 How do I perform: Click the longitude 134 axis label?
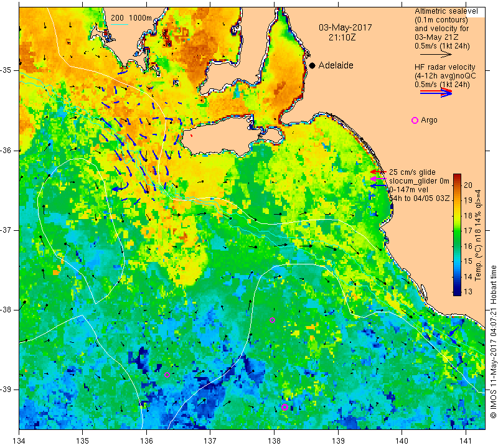point(19,441)
